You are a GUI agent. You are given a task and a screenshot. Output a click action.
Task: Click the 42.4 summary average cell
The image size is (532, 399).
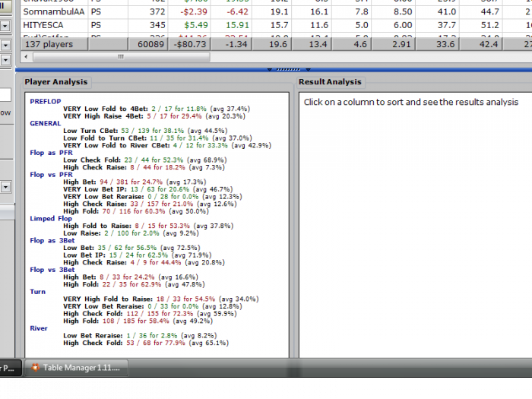click(x=481, y=44)
